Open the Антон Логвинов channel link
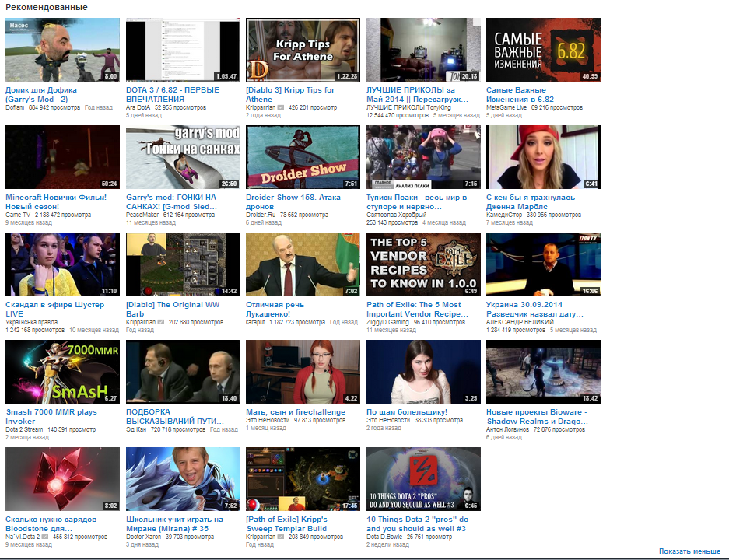The height and width of the screenshot is (560, 729). (508, 429)
